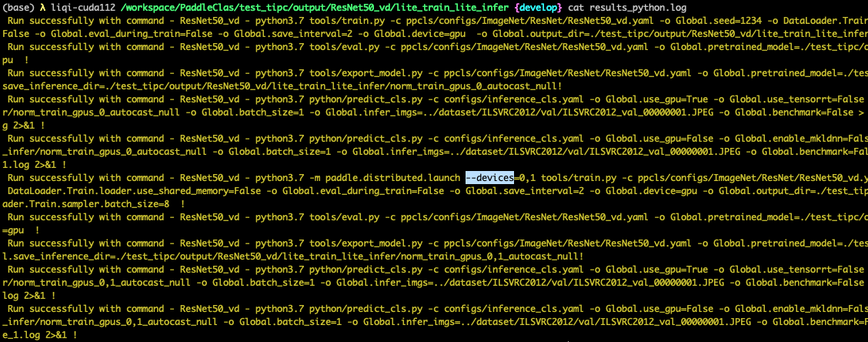Click the 'e_1.log 2>&1 !' final line
Screen dimensions: 868x342
coord(41,335)
